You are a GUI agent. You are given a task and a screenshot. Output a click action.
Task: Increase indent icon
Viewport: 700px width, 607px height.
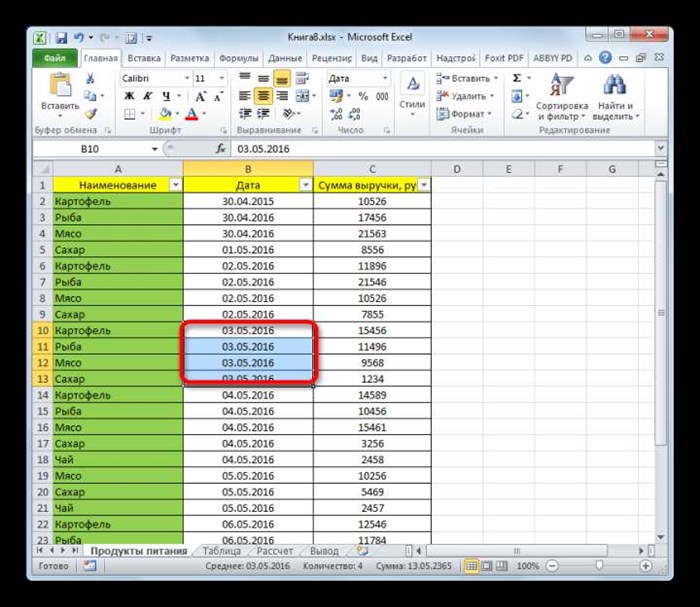263,114
